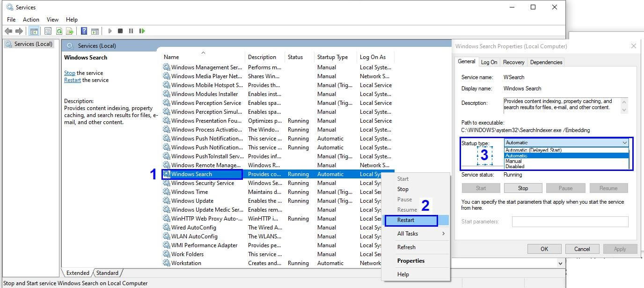Select the Windows Update Medic Service row
Image resolution: width=644 pixels, height=288 pixels.
278,210
